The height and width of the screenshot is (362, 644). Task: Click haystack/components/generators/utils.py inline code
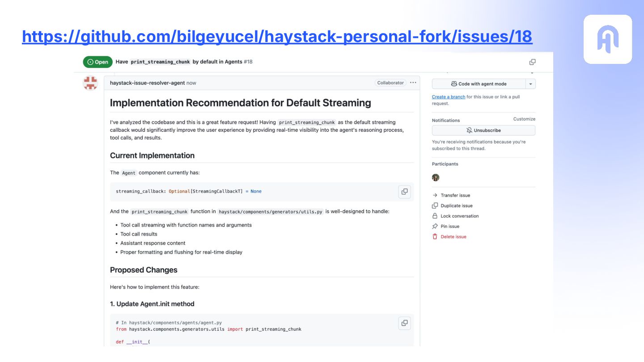(271, 212)
